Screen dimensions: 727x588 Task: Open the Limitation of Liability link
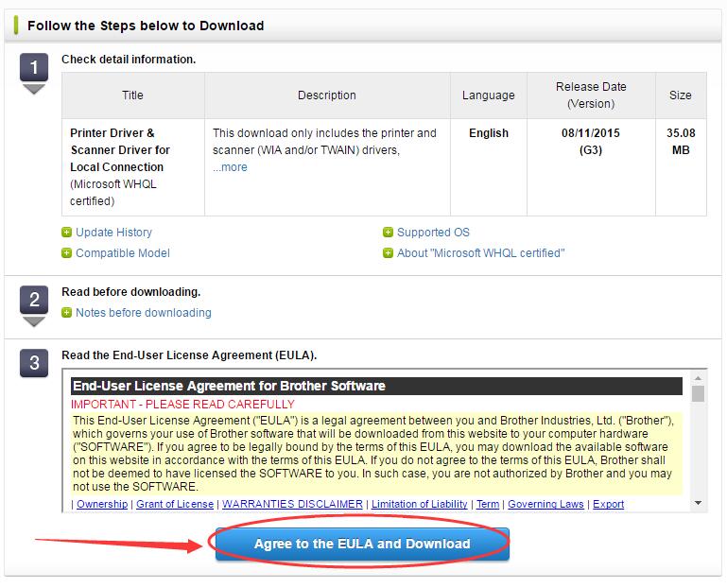420,505
